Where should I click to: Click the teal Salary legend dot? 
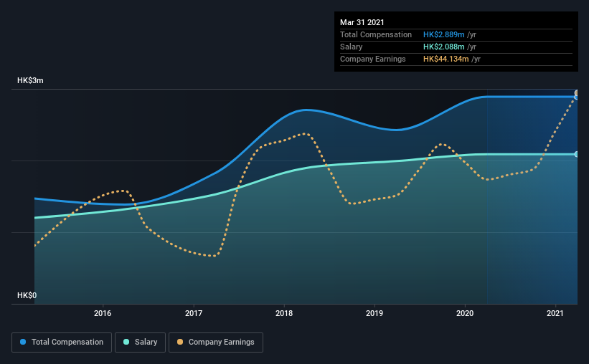[x=126, y=342]
